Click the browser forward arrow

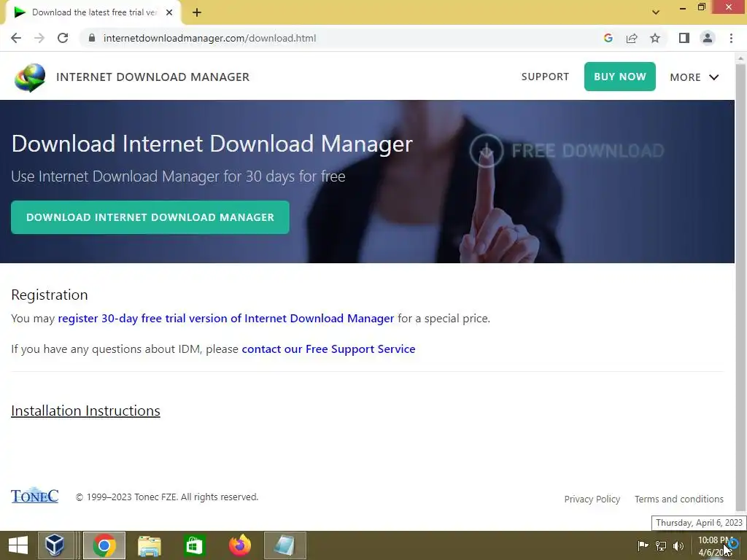pos(39,38)
